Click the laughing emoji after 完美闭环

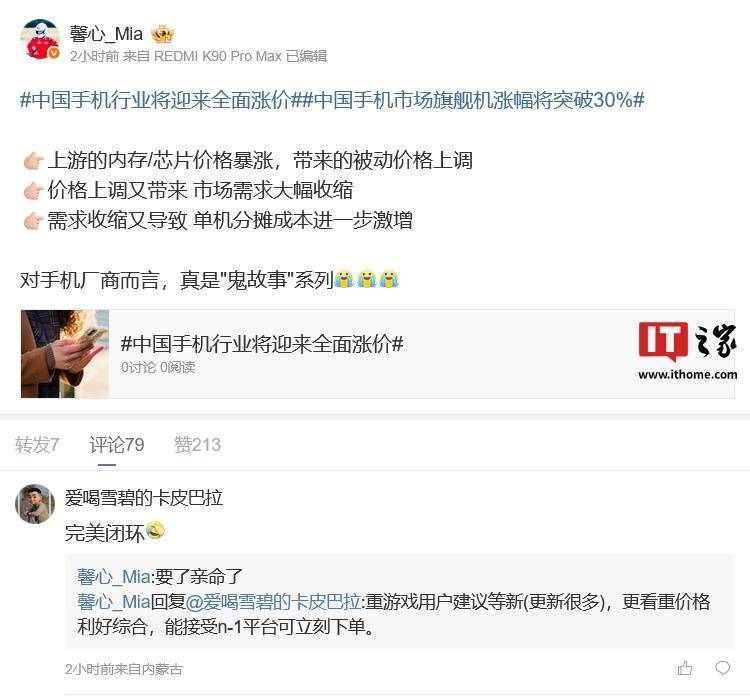[155, 531]
